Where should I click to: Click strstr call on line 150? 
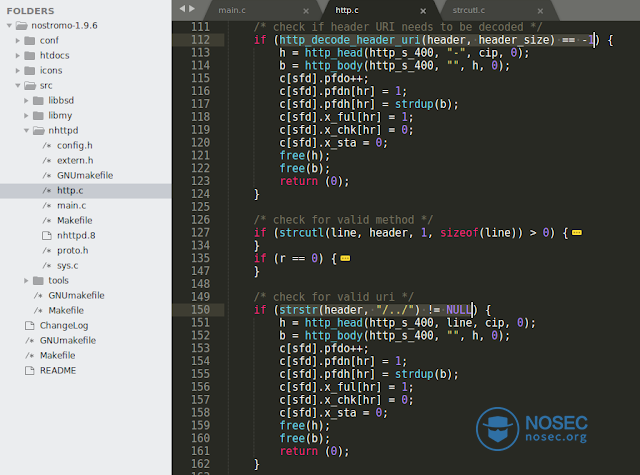[x=298, y=310]
